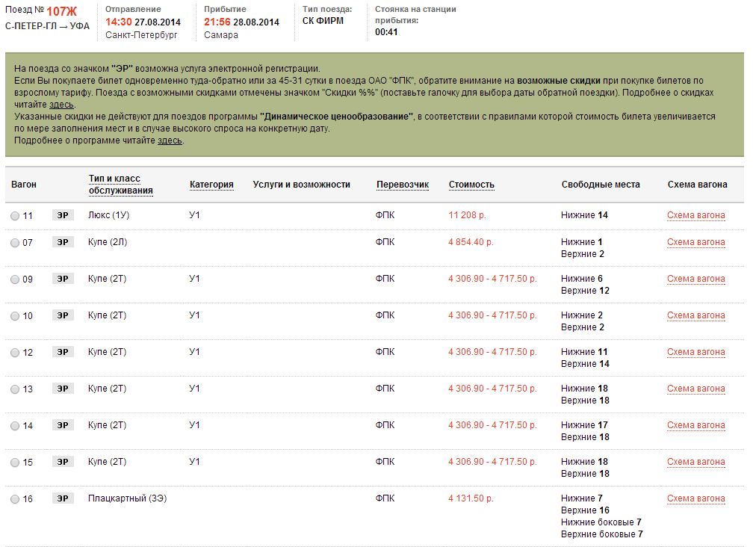Click the ЭР badge for wagon 16

point(63,498)
